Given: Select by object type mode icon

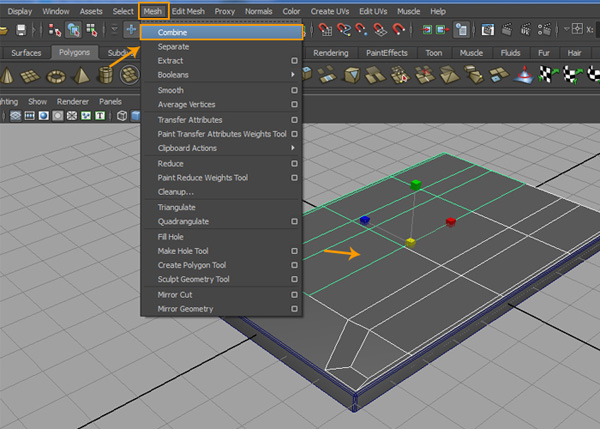Looking at the screenshot, I should 73,30.
